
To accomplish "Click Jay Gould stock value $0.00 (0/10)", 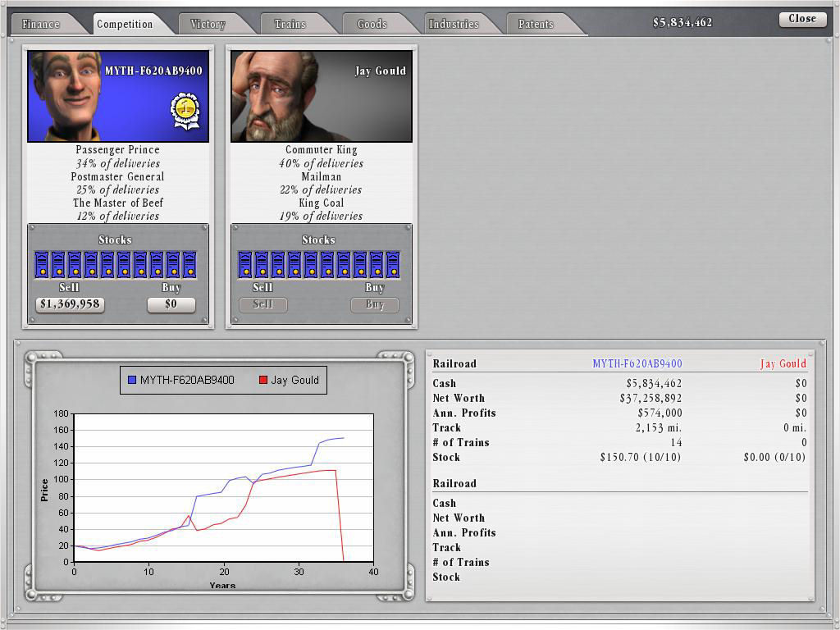I will tap(774, 457).
